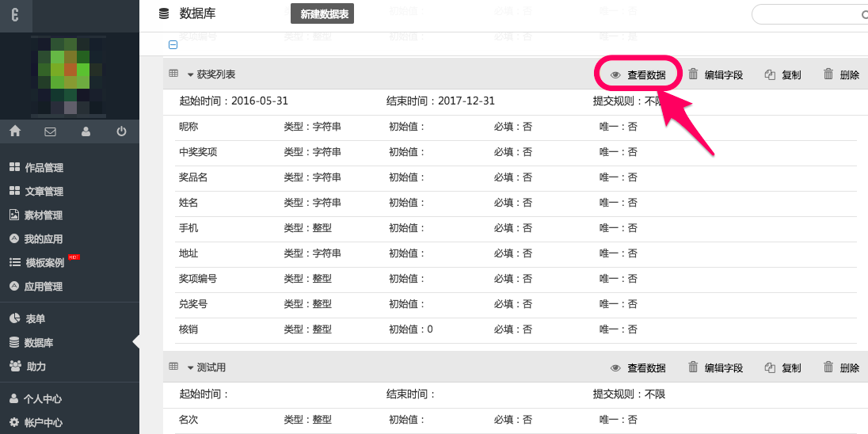View data of 测试用 table

click(638, 367)
